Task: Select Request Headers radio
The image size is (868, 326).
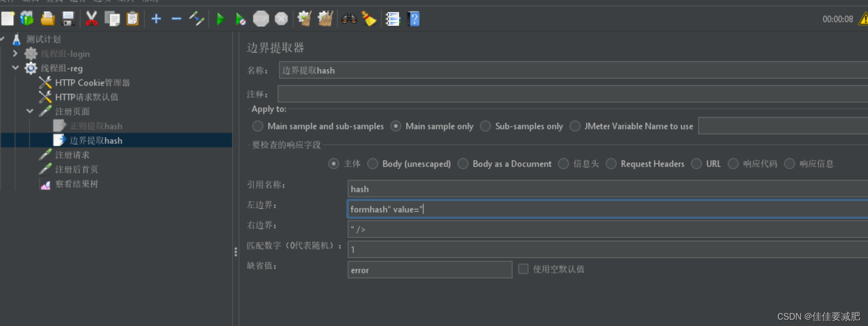Action: point(611,163)
